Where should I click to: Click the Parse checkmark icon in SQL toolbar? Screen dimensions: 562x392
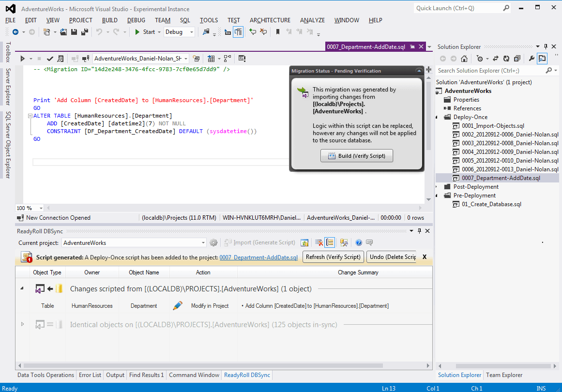tap(50, 59)
